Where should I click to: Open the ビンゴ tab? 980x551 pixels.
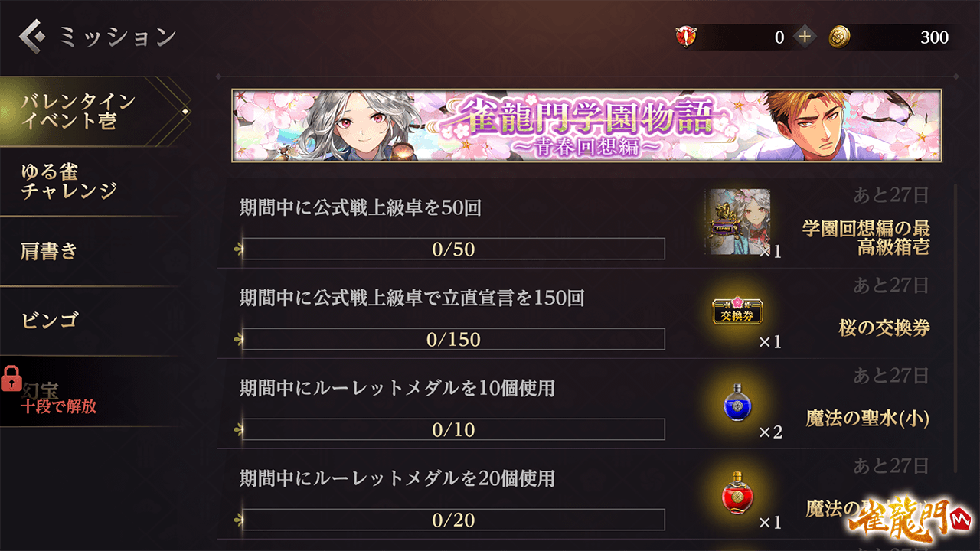click(90, 321)
